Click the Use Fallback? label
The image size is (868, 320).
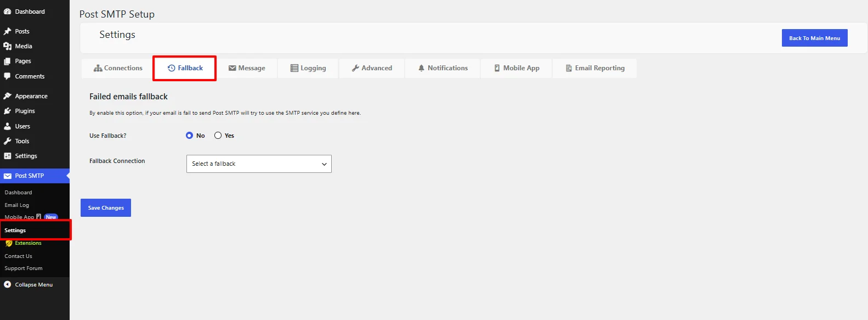(107, 136)
